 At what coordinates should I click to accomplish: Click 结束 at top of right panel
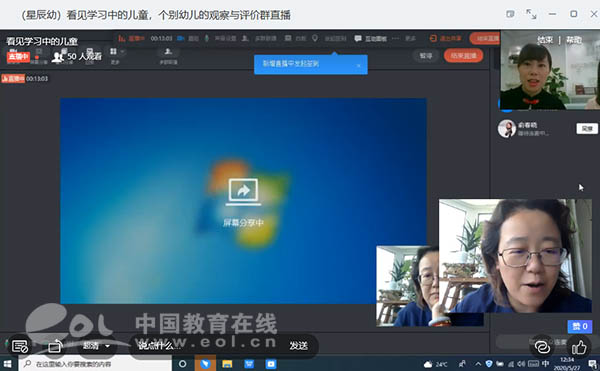pyautogui.click(x=545, y=40)
